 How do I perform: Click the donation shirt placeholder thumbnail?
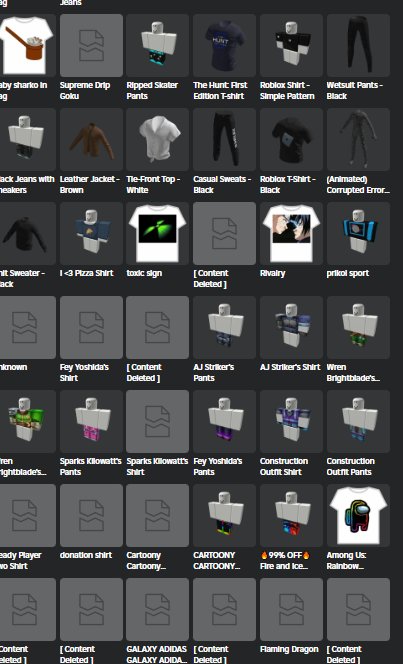point(91,515)
